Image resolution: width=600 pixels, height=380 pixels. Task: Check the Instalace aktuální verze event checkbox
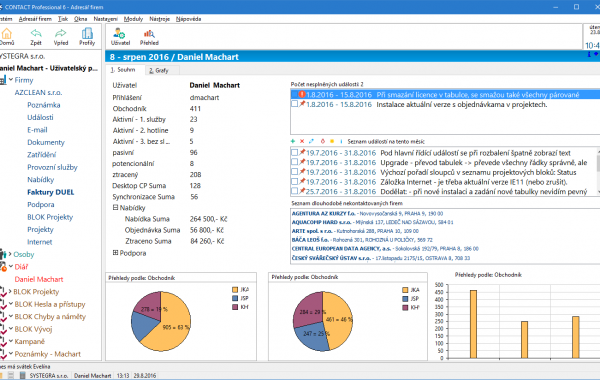[x=294, y=104]
